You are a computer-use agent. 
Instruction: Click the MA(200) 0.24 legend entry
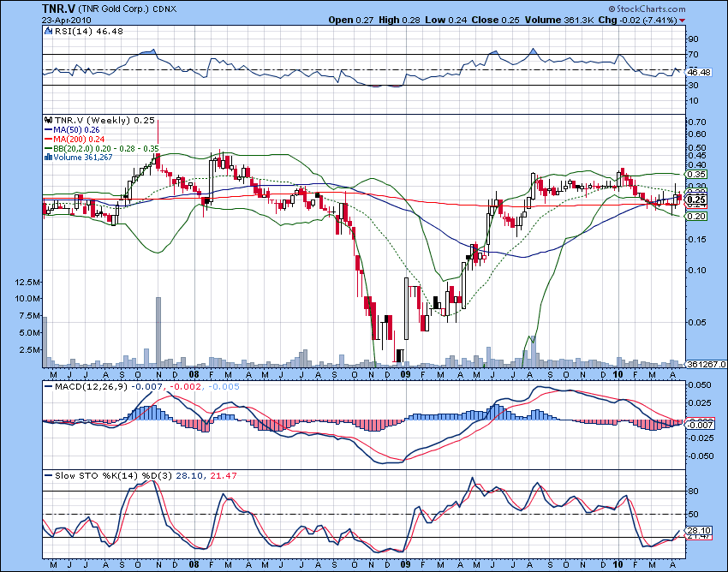[79, 140]
